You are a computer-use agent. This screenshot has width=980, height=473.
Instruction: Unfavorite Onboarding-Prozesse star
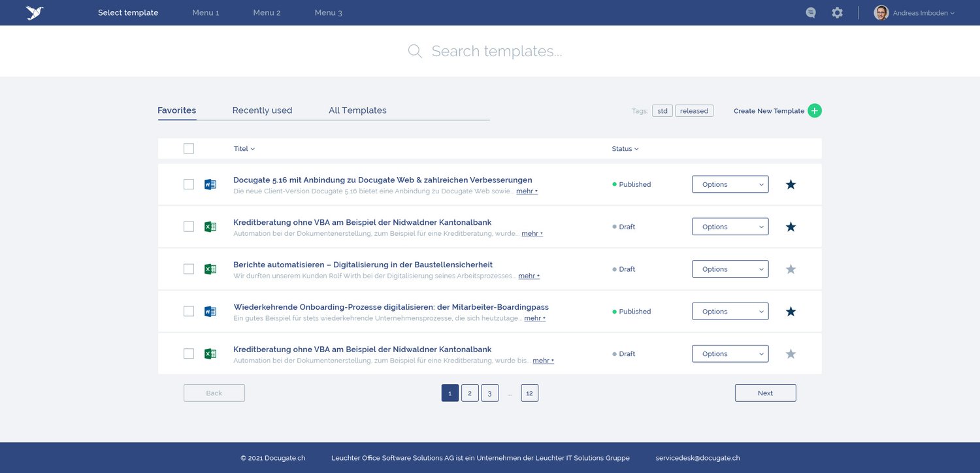pos(791,312)
